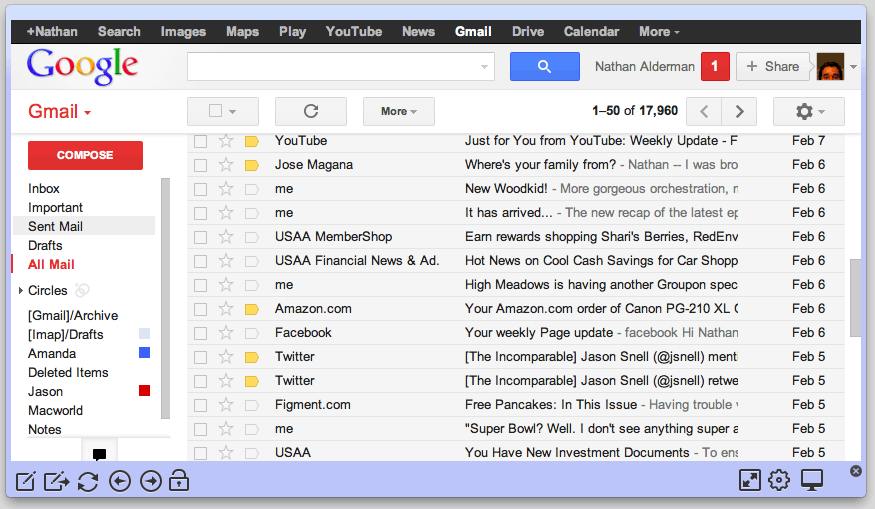Screen dimensions: 875x509
Task: Star the Figment.com email
Action: tap(226, 405)
